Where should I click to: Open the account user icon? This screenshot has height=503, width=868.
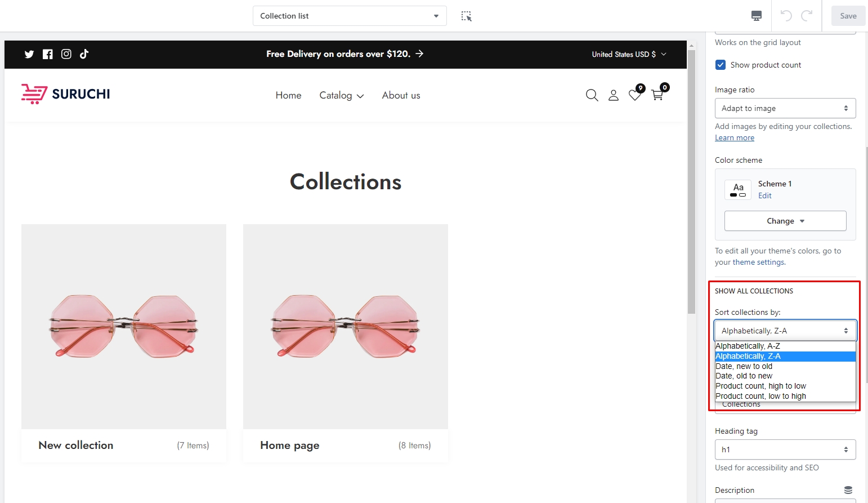614,95
